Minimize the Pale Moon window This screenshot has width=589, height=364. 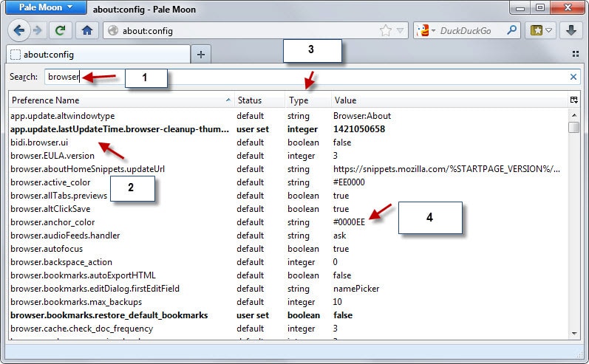point(520,7)
